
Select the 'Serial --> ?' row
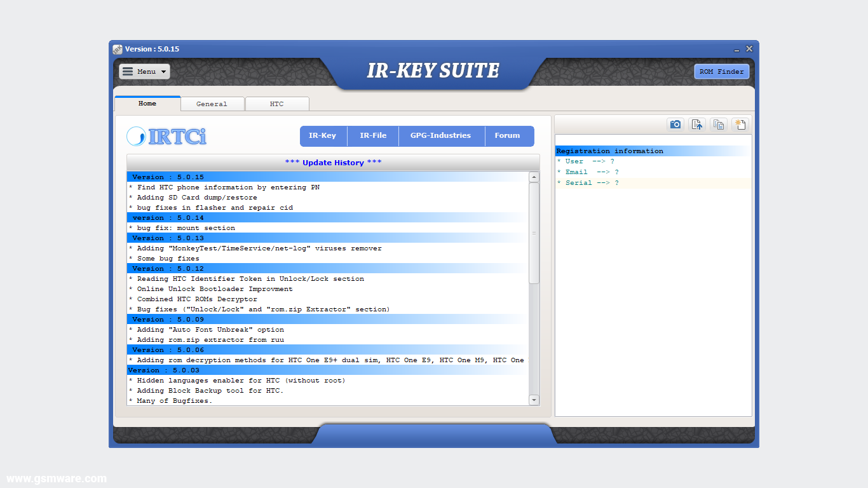[x=653, y=183]
